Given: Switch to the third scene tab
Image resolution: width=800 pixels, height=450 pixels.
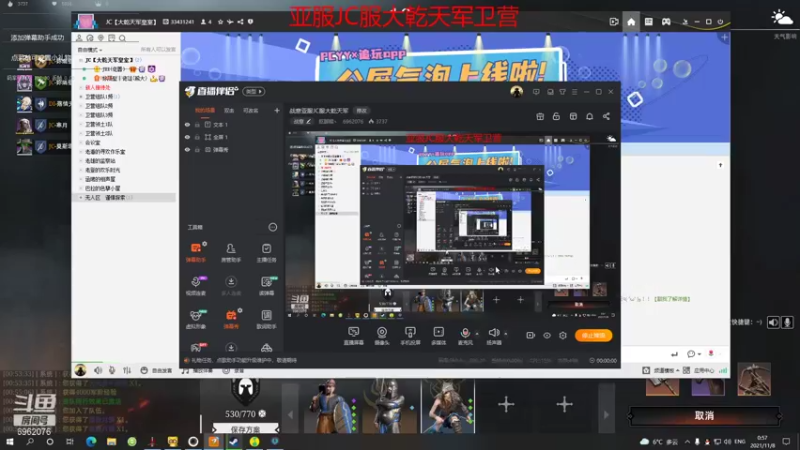Looking at the screenshot, I should click(x=250, y=111).
